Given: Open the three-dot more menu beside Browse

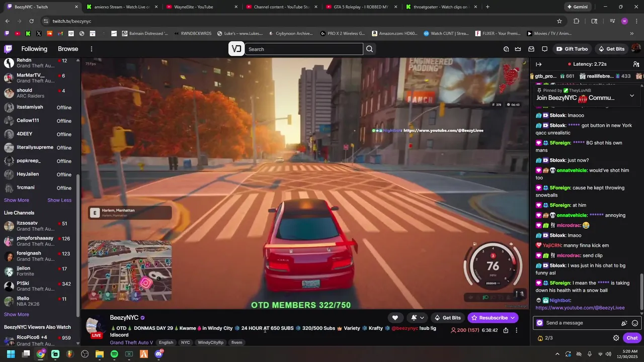Looking at the screenshot, I should click(92, 49).
